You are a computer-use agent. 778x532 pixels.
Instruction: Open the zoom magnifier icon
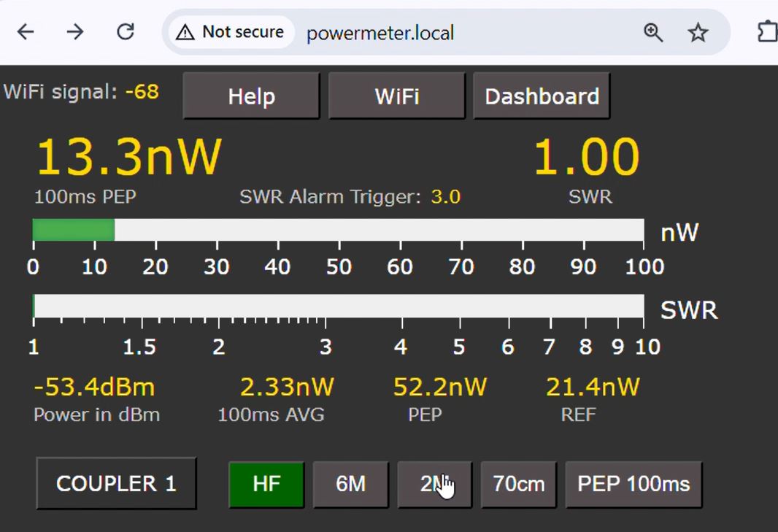653,32
